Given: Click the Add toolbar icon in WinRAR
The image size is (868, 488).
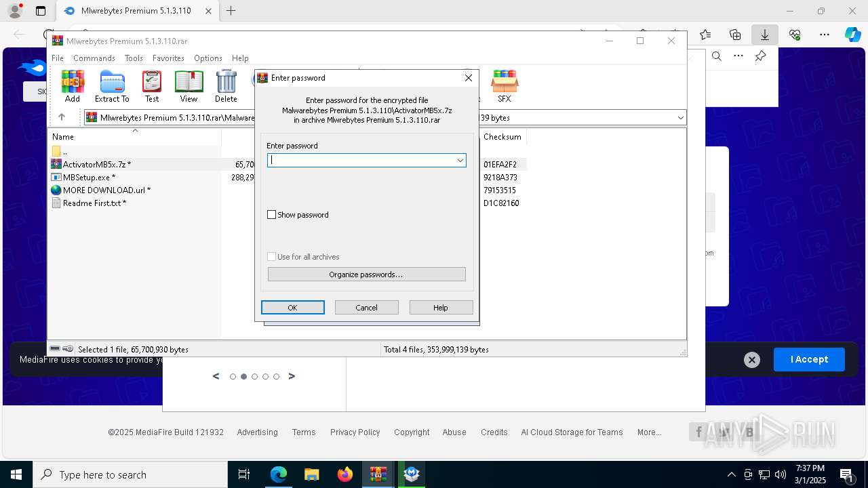Looking at the screenshot, I should pyautogui.click(x=73, y=86).
